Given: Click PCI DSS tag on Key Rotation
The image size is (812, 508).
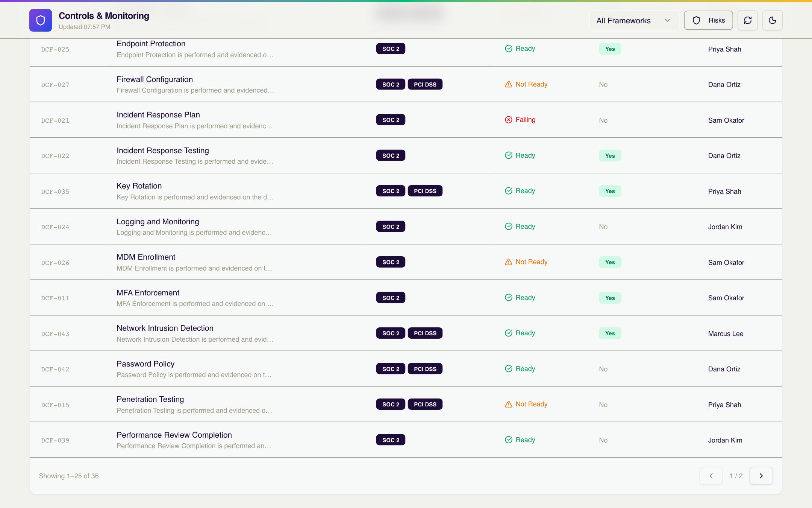Looking at the screenshot, I should (425, 191).
